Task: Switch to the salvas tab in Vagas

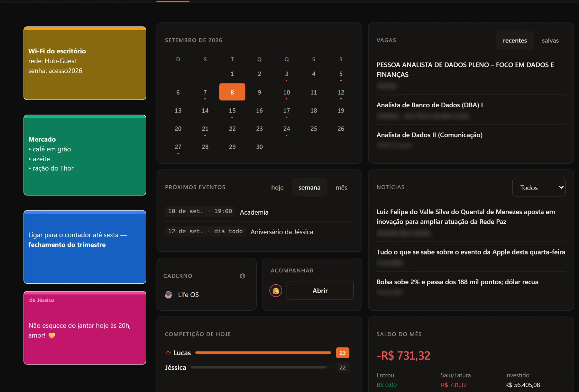Action: (x=550, y=40)
